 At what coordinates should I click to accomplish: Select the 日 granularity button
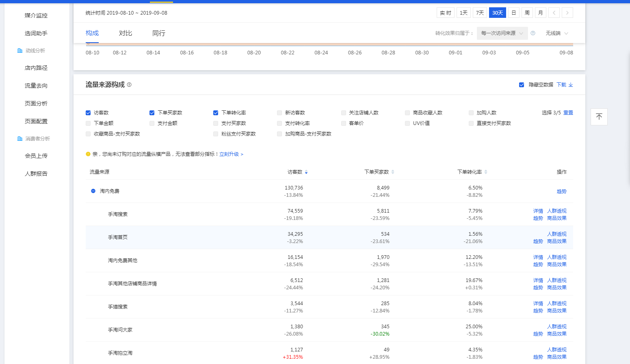(x=513, y=13)
